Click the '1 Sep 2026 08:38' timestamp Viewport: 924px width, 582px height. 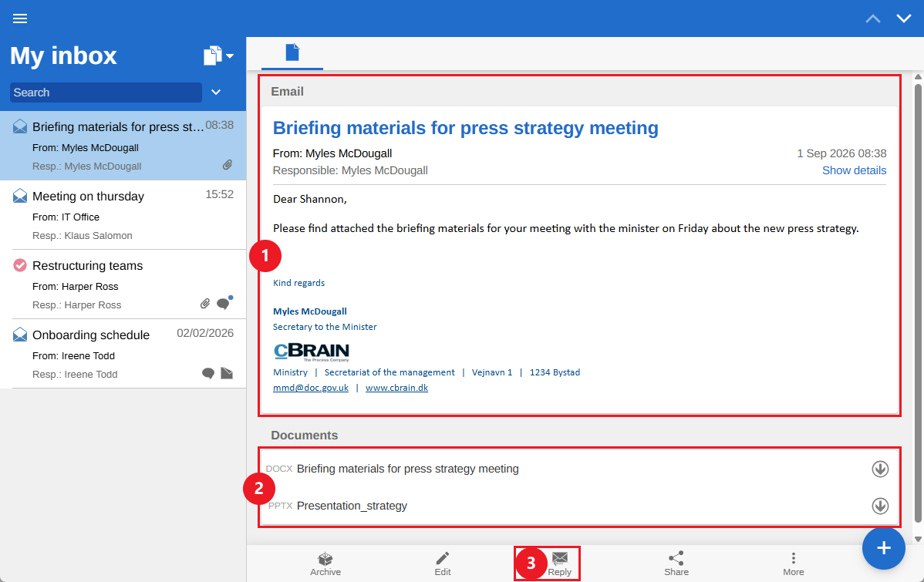[841, 153]
